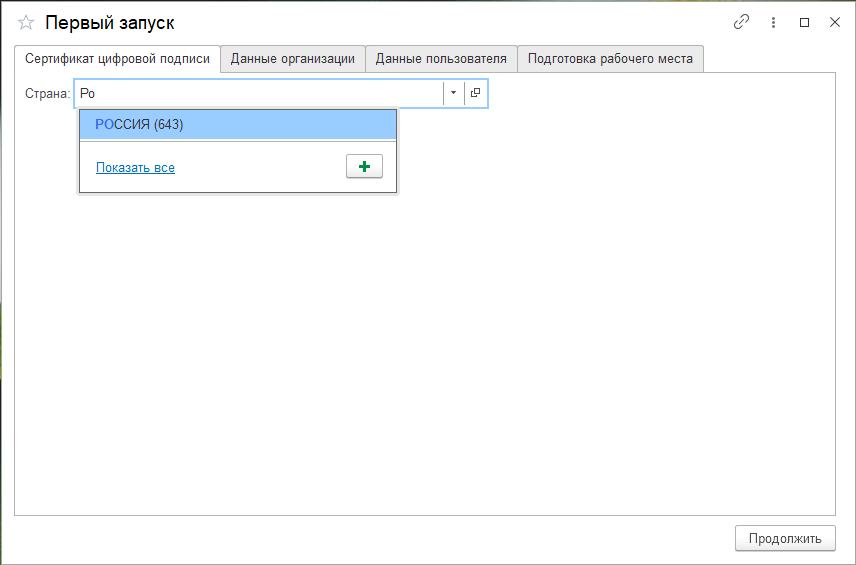This screenshot has width=856, height=565.
Task: Open the Данные организации tab
Action: [x=292, y=59]
